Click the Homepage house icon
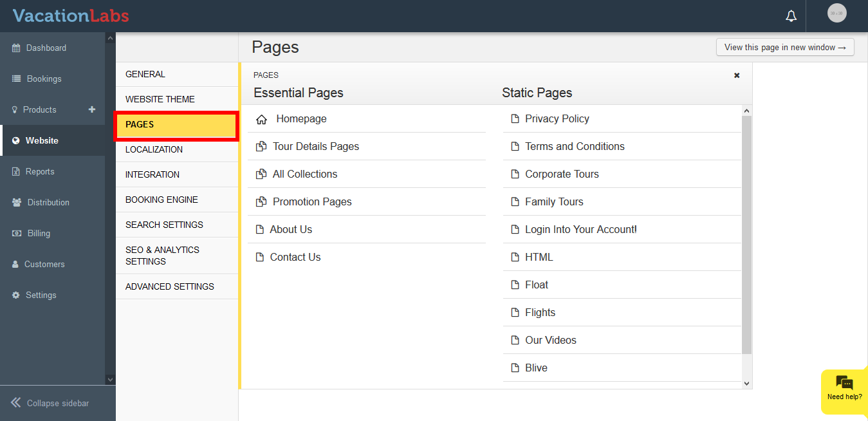Screen dimensions: 868x421 261,119
